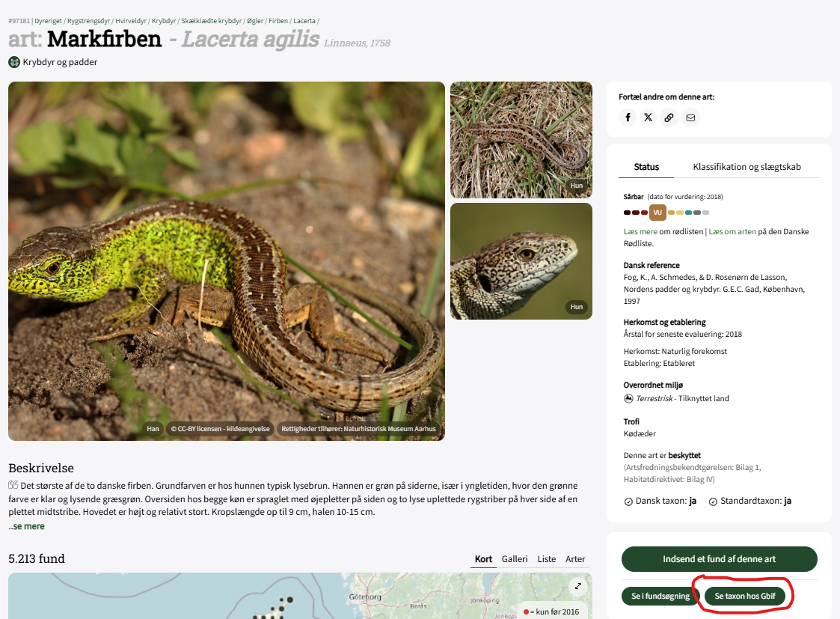Share this species by email icon
This screenshot has width=840, height=619.
point(690,118)
